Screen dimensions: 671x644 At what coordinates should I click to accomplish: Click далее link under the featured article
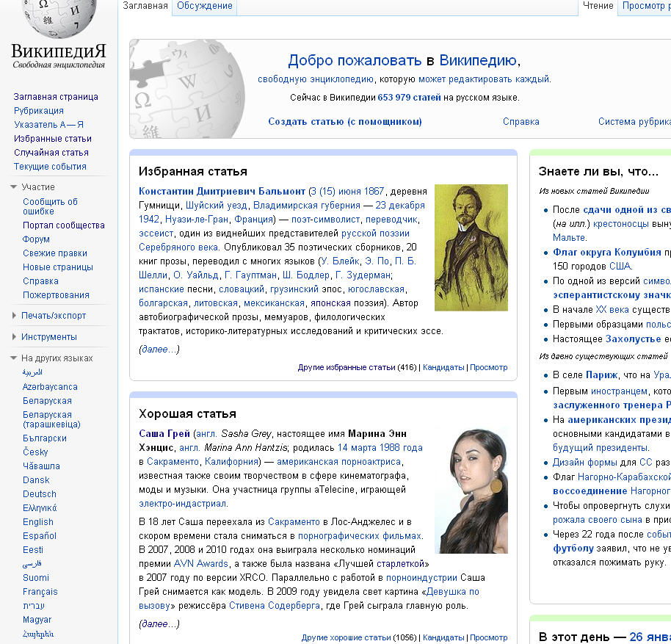click(x=159, y=350)
